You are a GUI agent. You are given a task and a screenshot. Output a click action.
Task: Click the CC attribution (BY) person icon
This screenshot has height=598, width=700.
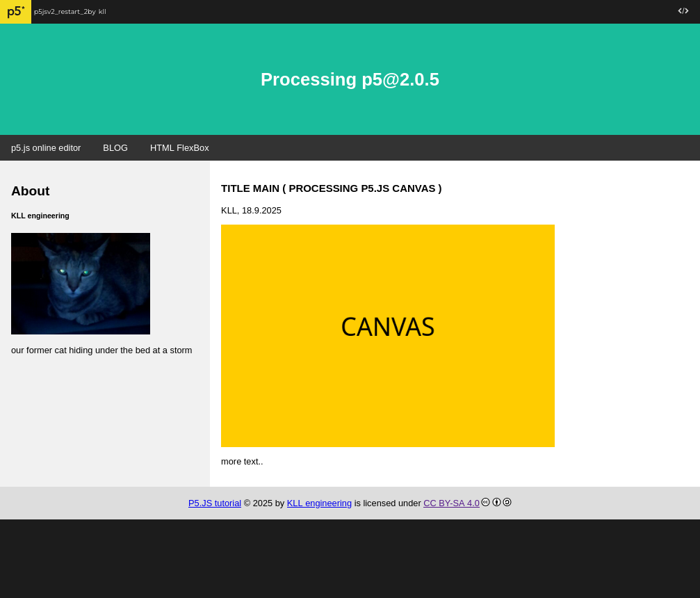pyautogui.click(x=496, y=502)
